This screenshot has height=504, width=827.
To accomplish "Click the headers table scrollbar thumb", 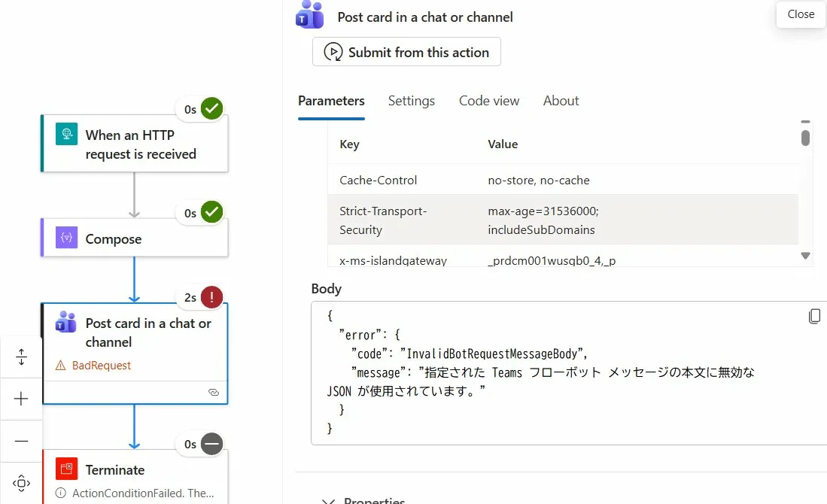I will tap(805, 138).
